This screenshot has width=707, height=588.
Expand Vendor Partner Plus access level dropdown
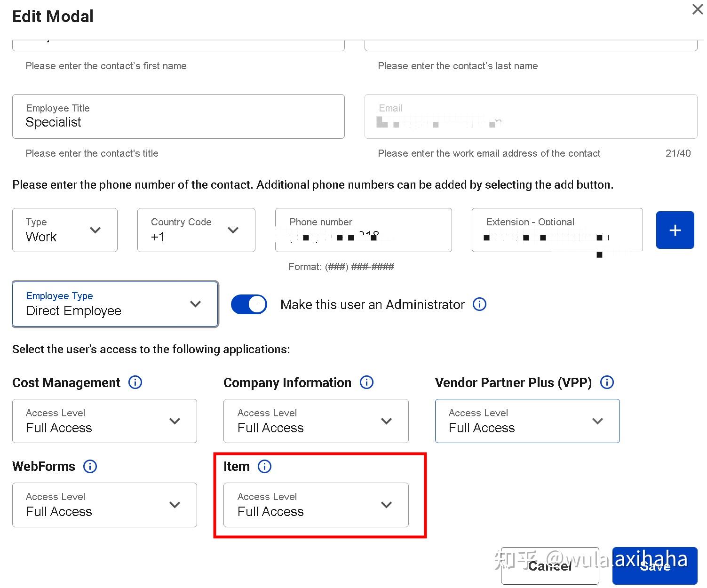527,421
